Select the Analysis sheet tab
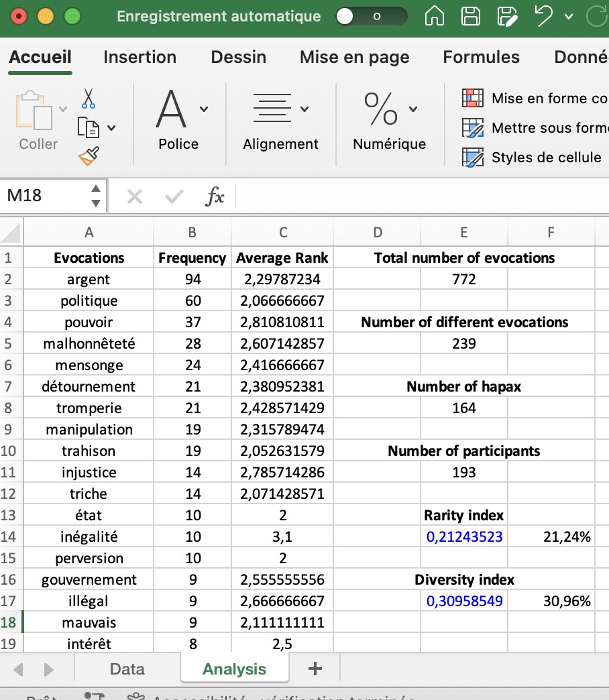 tap(234, 668)
